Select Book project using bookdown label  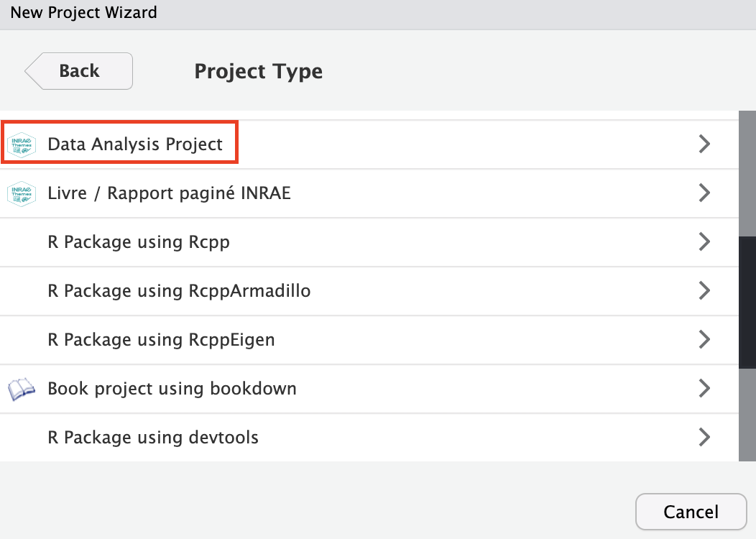click(x=172, y=389)
